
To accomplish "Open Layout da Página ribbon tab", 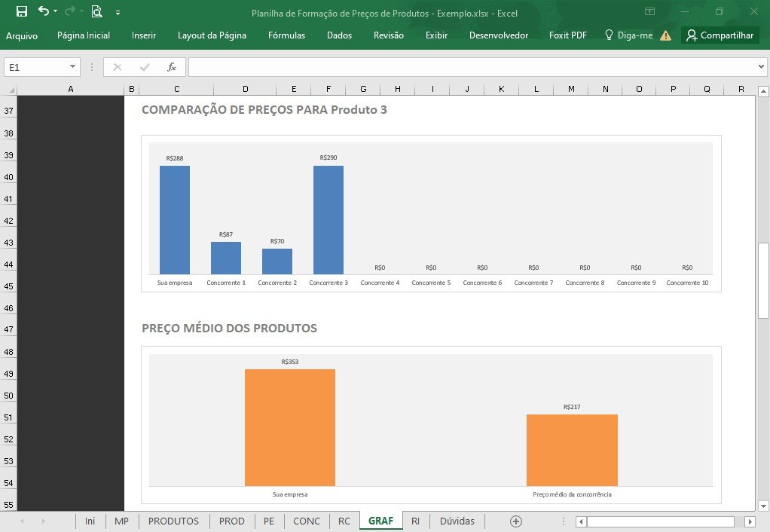I will pos(212,35).
